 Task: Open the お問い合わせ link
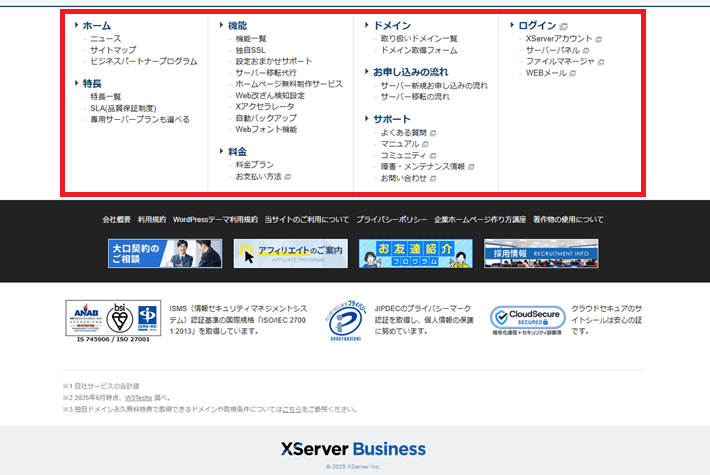(x=403, y=178)
